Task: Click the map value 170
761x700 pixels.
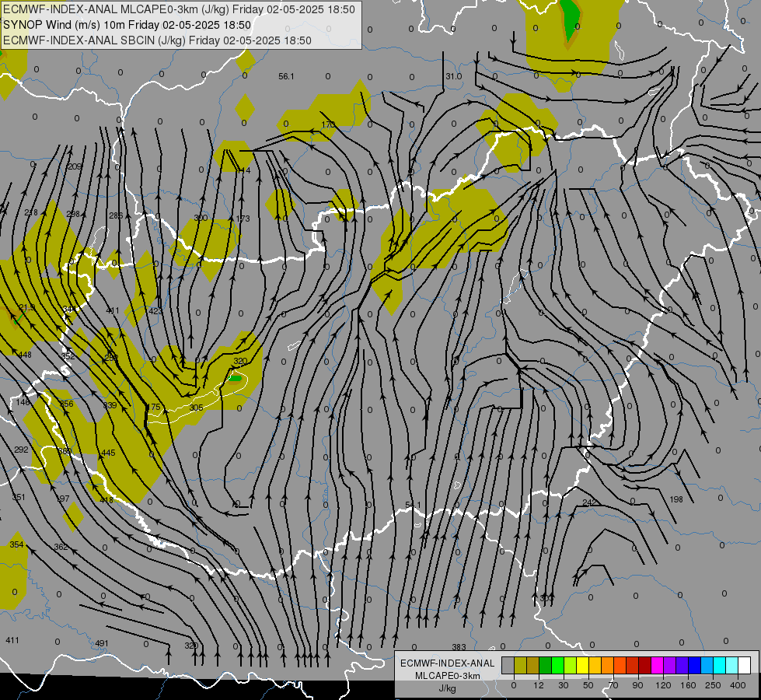Action: 328,125
